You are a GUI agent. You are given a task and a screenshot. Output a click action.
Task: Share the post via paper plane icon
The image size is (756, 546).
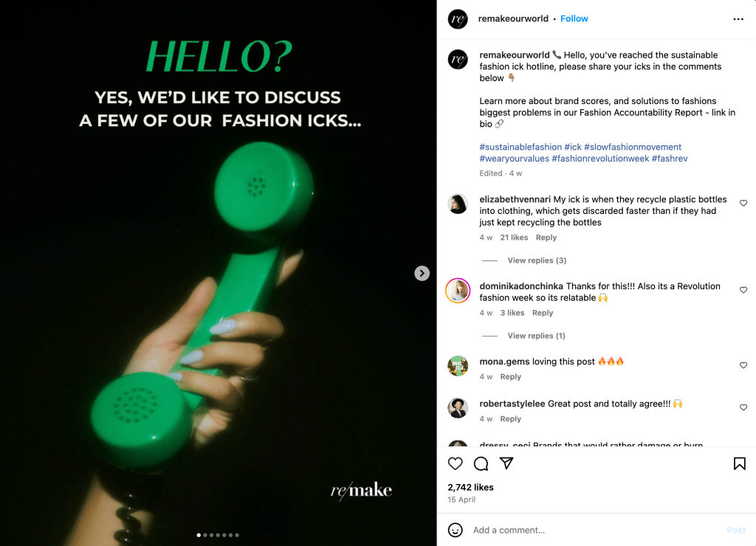coord(506,463)
